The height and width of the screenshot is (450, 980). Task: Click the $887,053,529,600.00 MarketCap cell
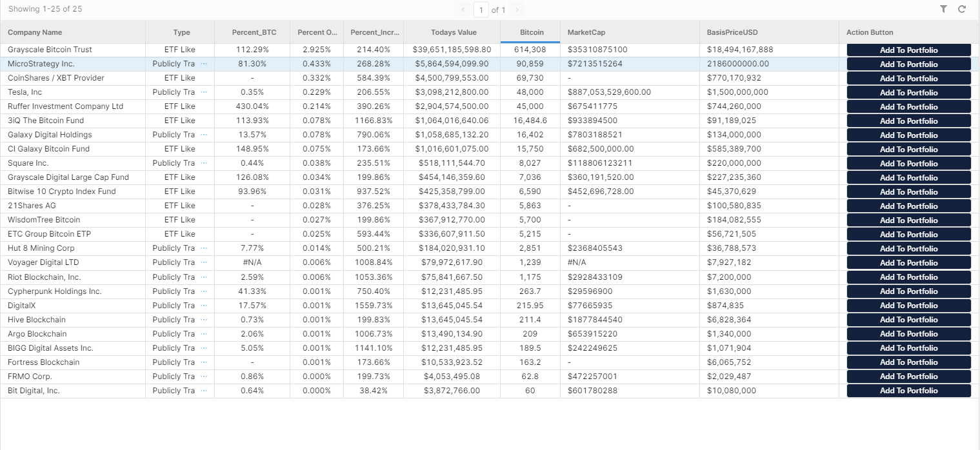[630, 92]
